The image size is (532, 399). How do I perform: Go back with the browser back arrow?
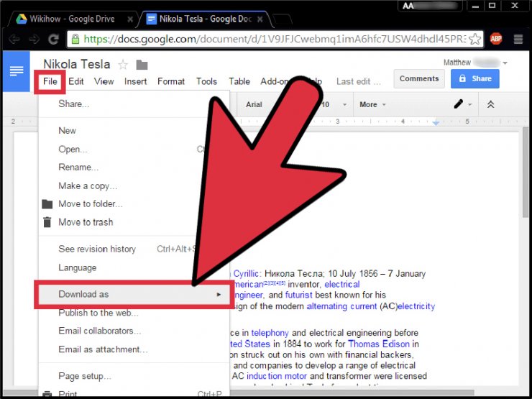coord(16,38)
